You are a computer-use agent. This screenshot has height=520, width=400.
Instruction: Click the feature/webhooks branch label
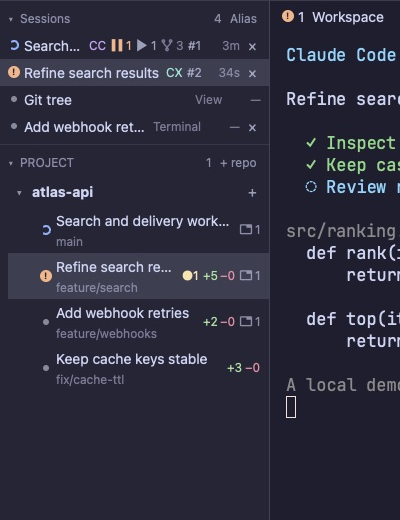coord(106,334)
